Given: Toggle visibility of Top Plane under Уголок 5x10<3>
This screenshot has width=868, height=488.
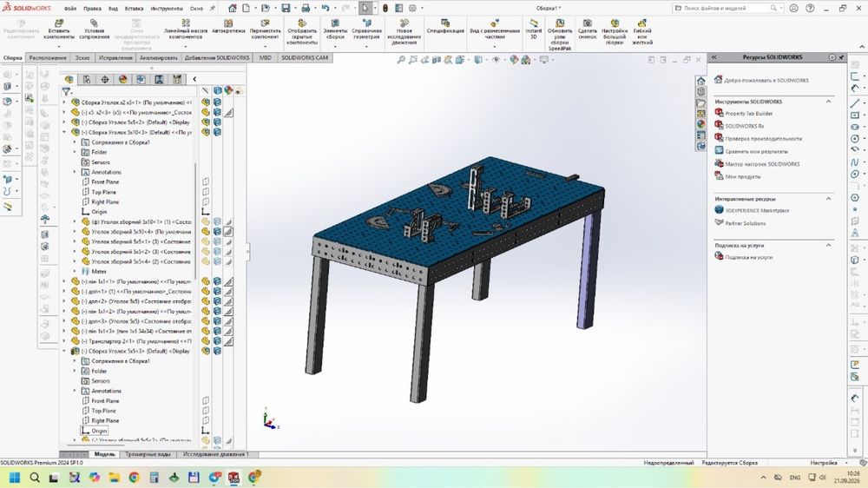Looking at the screenshot, I should [206, 192].
